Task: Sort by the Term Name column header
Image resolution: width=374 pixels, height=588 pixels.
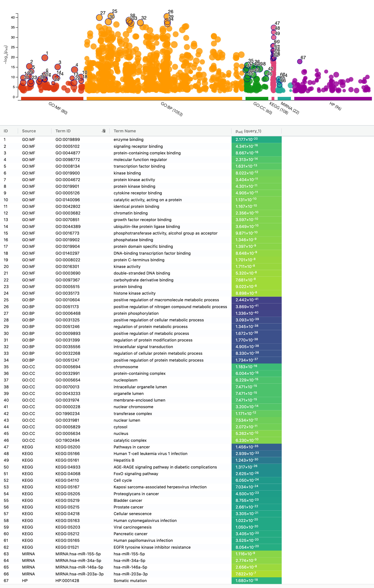Action: click(x=125, y=131)
